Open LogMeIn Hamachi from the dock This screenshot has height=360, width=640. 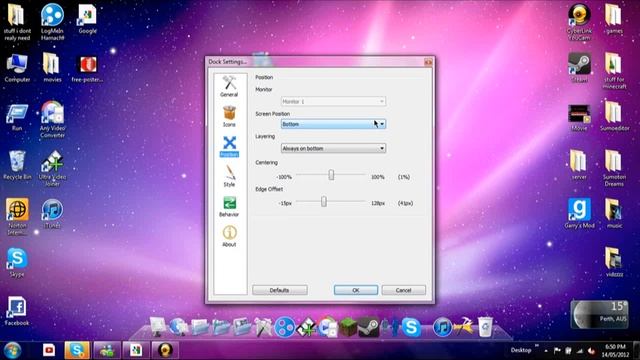[284, 327]
